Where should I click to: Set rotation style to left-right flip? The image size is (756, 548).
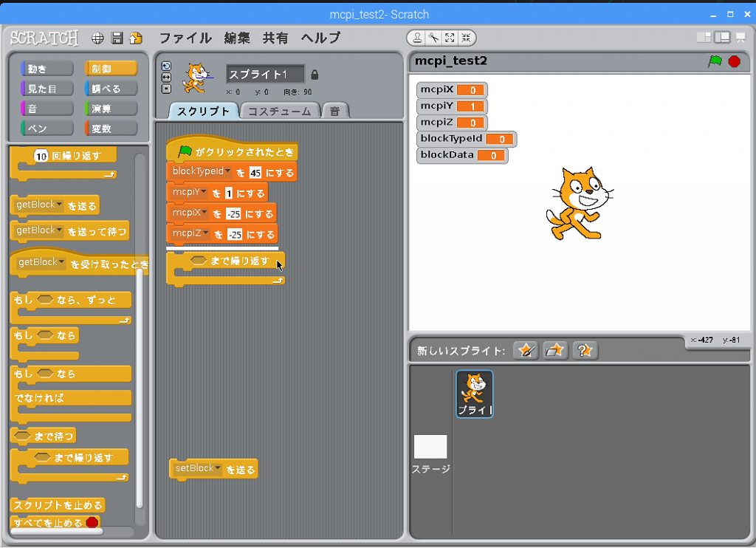tap(166, 78)
